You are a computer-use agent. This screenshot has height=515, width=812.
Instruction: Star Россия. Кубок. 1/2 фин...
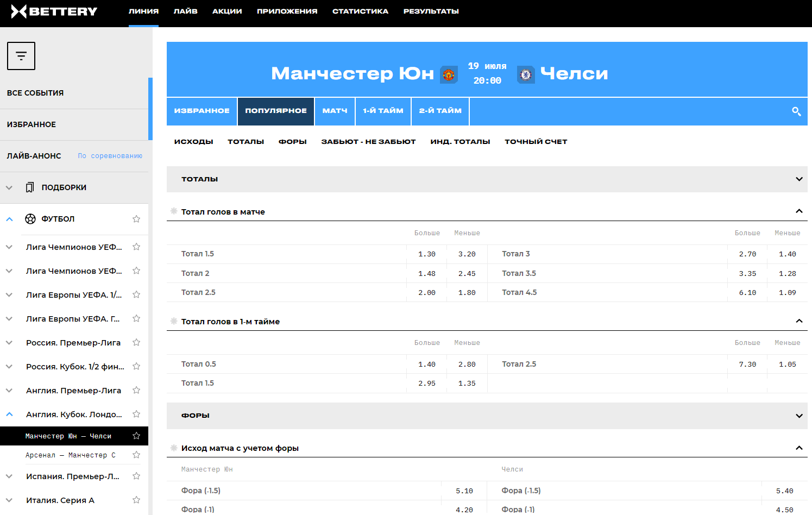[136, 366]
